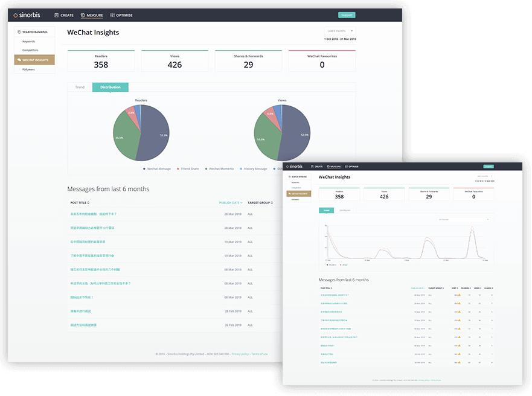532x396 pixels.
Task: Click the Optimise sliders icon
Action: click(113, 15)
